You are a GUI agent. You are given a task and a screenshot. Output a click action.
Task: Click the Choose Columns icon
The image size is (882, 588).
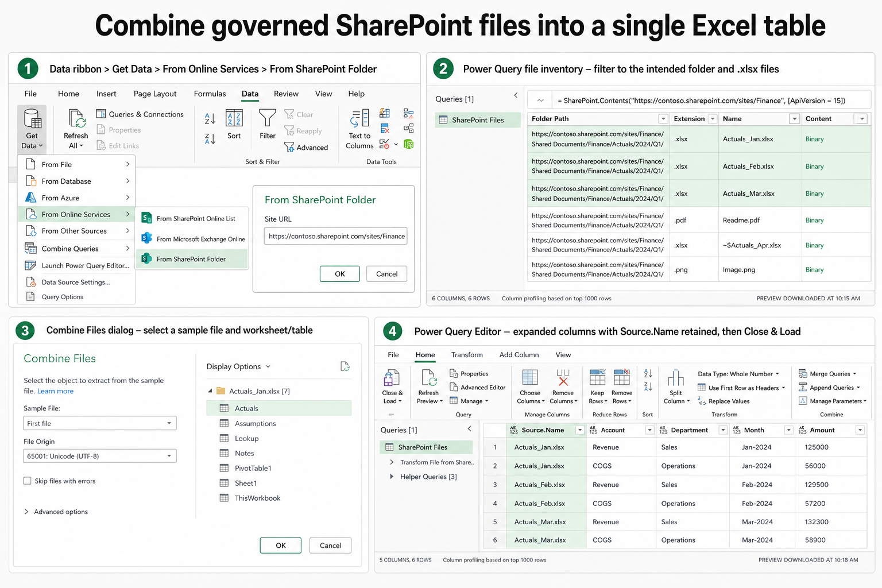[x=530, y=377]
